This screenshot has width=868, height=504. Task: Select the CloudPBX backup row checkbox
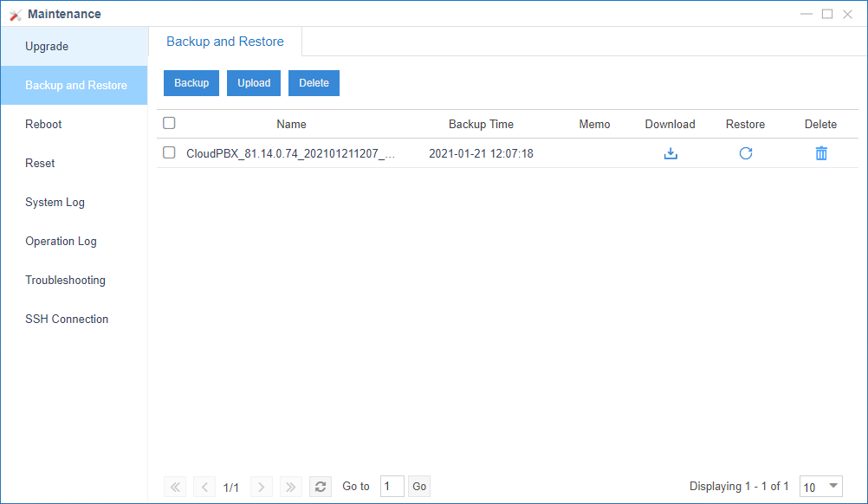point(169,153)
